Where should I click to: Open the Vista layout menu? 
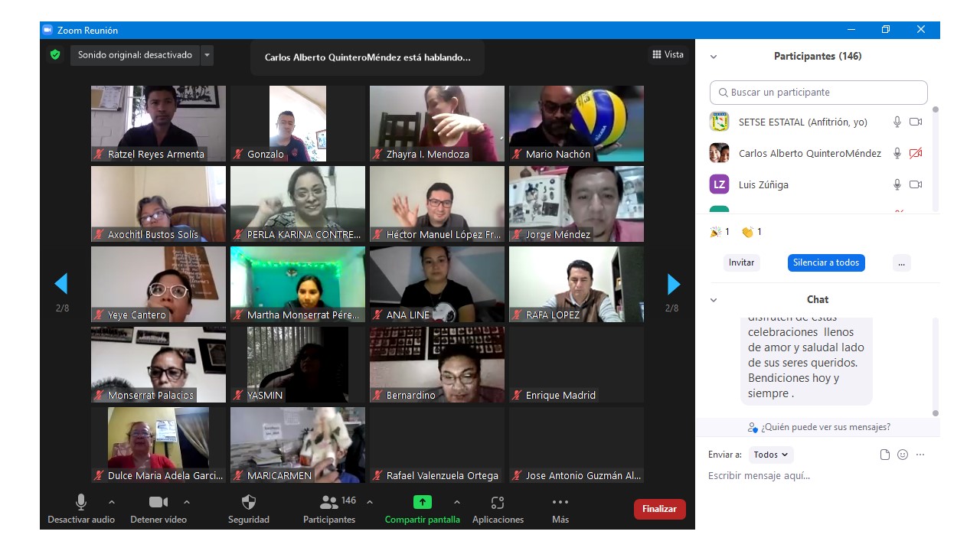tap(668, 54)
